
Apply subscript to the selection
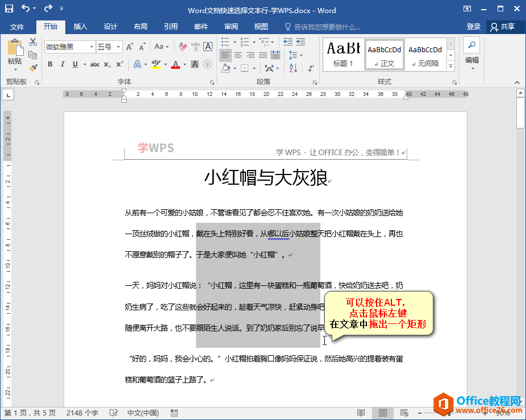[107, 63]
